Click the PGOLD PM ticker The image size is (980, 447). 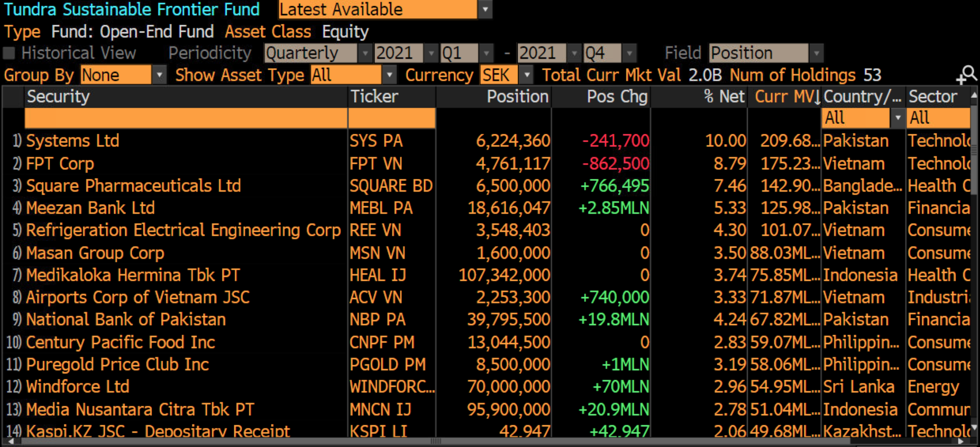pyautogui.click(x=388, y=365)
